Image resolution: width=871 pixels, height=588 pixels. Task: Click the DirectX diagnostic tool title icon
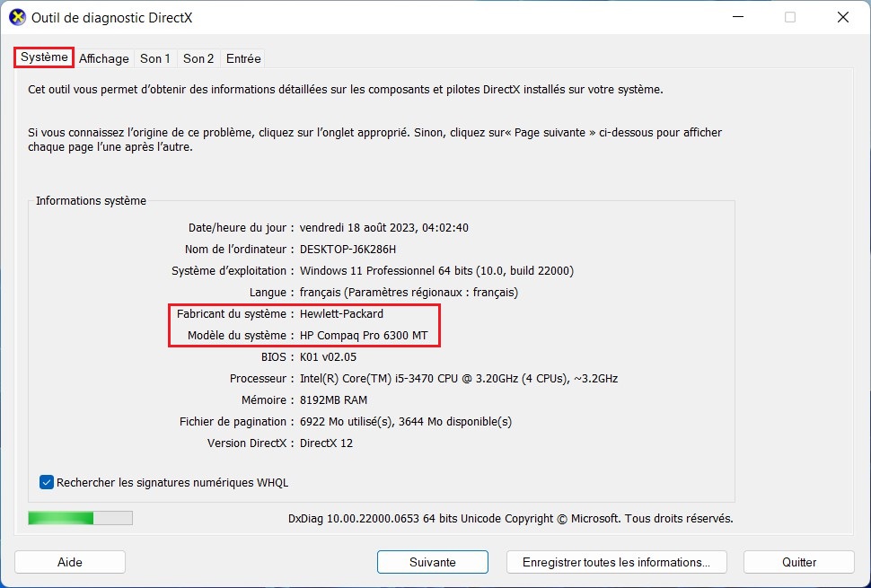click(17, 17)
